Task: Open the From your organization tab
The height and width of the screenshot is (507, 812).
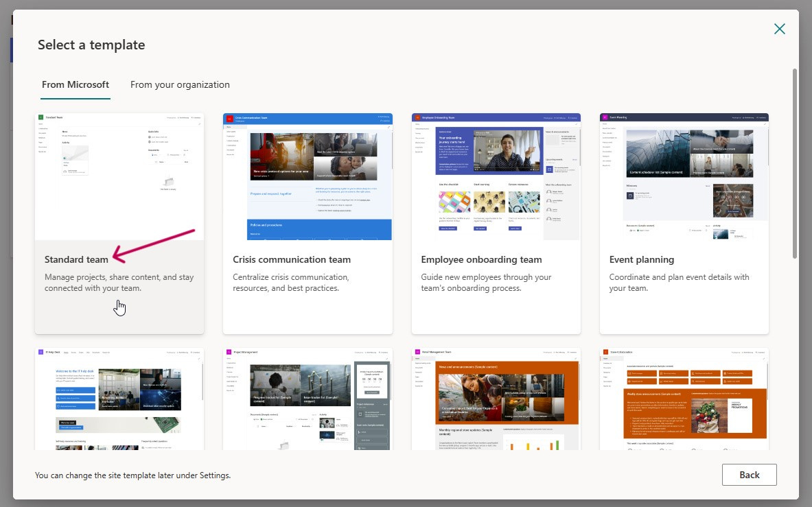Action: [x=180, y=85]
